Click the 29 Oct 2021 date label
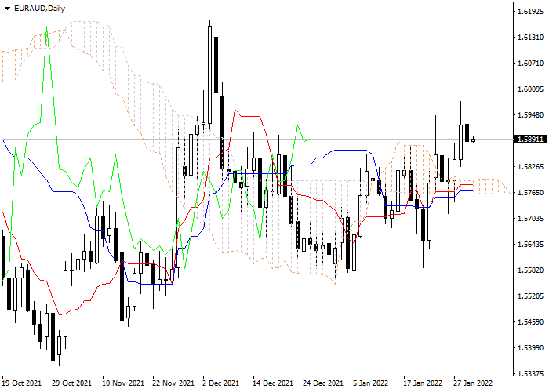The height and width of the screenshot is (392, 549). click(72, 383)
